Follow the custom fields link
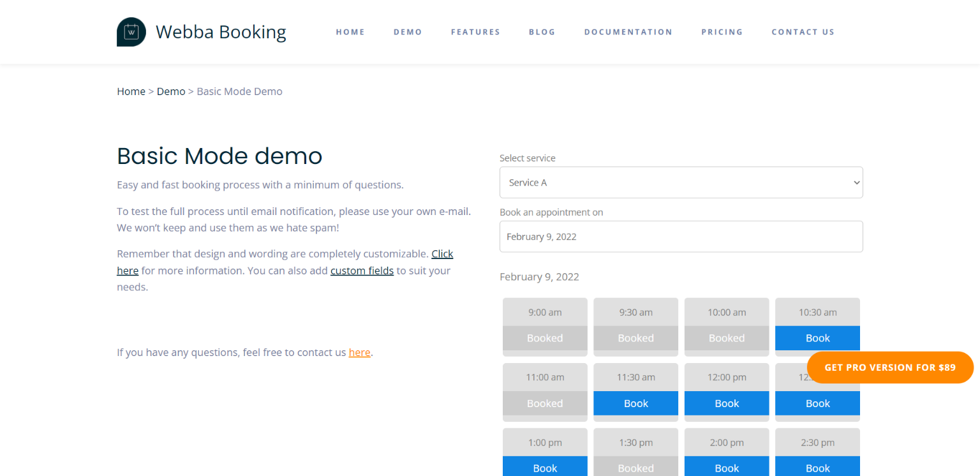 362,271
